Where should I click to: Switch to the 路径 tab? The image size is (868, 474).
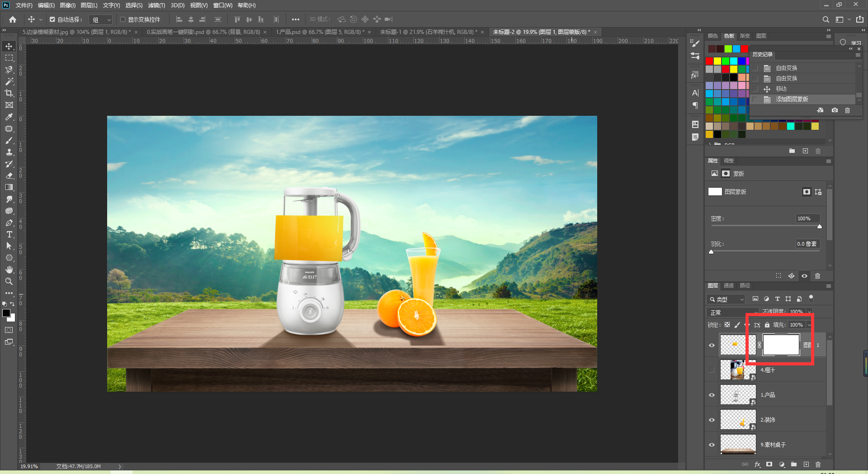click(745, 285)
